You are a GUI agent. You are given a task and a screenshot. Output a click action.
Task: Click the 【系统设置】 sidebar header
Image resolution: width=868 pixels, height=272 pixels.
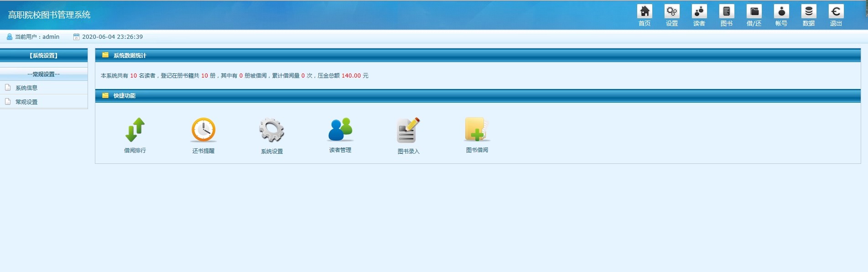[44, 55]
